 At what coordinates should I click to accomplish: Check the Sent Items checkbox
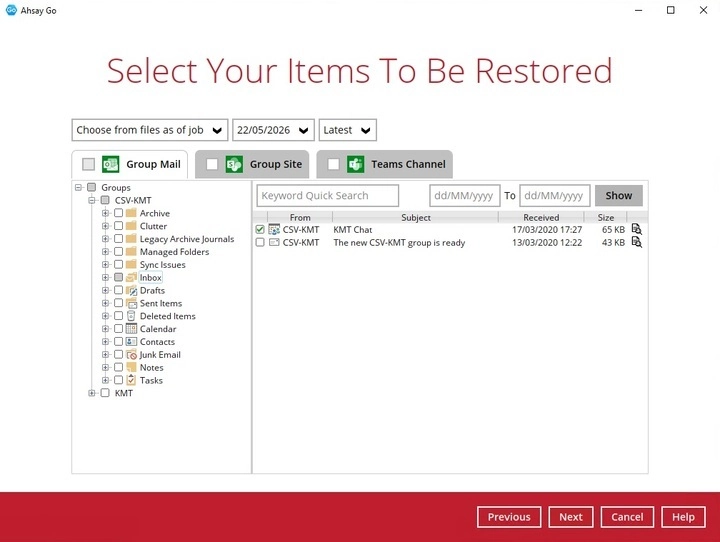point(118,303)
